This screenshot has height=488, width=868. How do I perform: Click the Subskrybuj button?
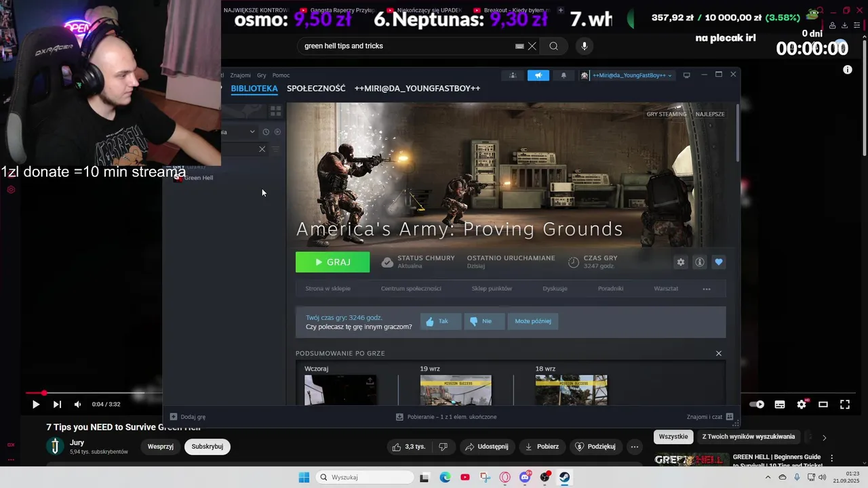click(208, 447)
